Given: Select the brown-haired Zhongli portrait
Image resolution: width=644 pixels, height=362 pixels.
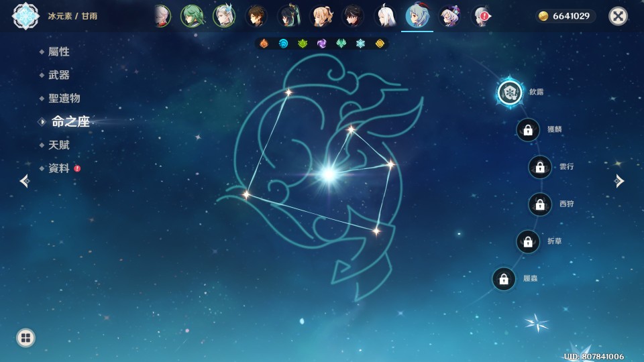Looking at the screenshot, I should [256, 16].
